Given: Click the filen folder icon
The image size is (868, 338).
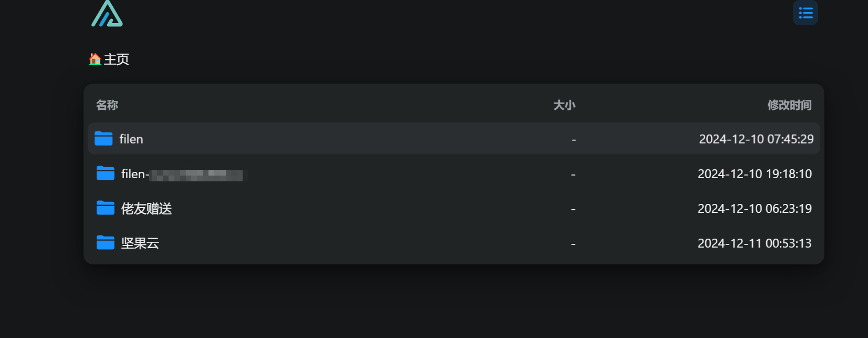Looking at the screenshot, I should click(x=103, y=139).
